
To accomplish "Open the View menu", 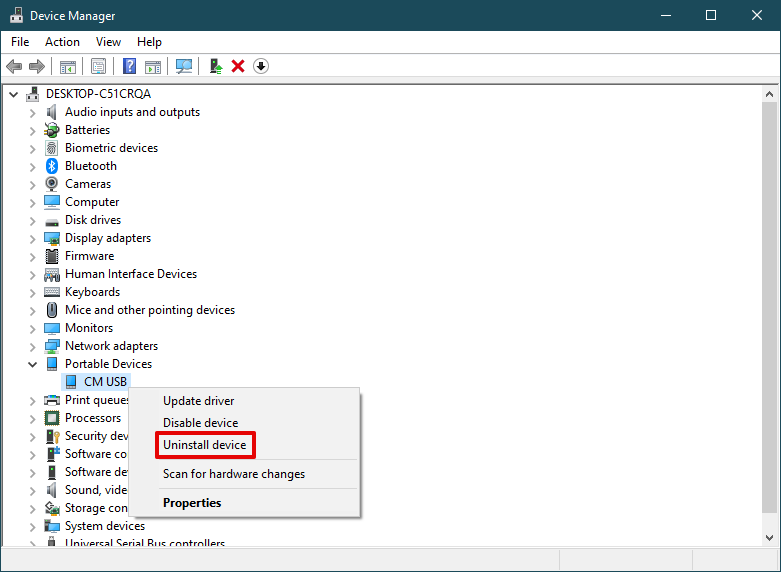I will (x=108, y=42).
